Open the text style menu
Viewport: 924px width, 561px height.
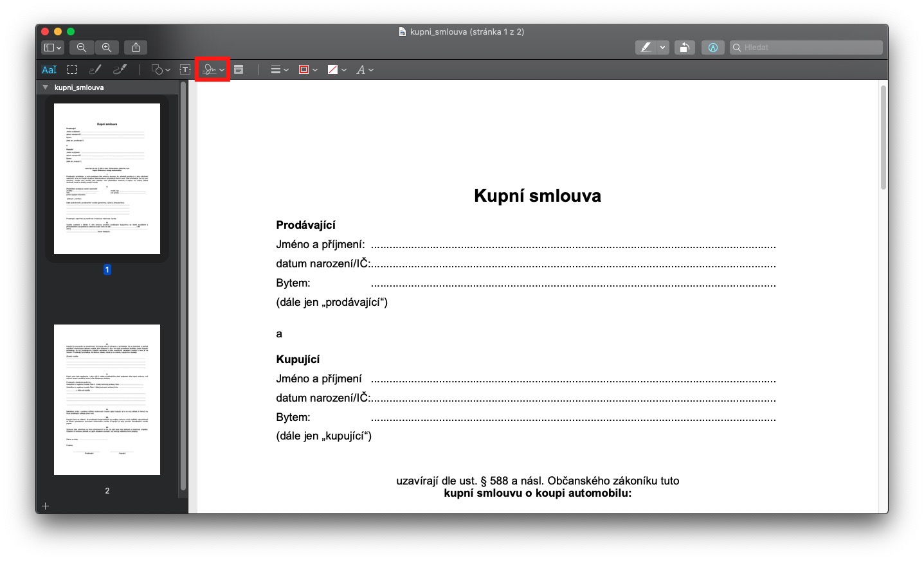click(365, 69)
